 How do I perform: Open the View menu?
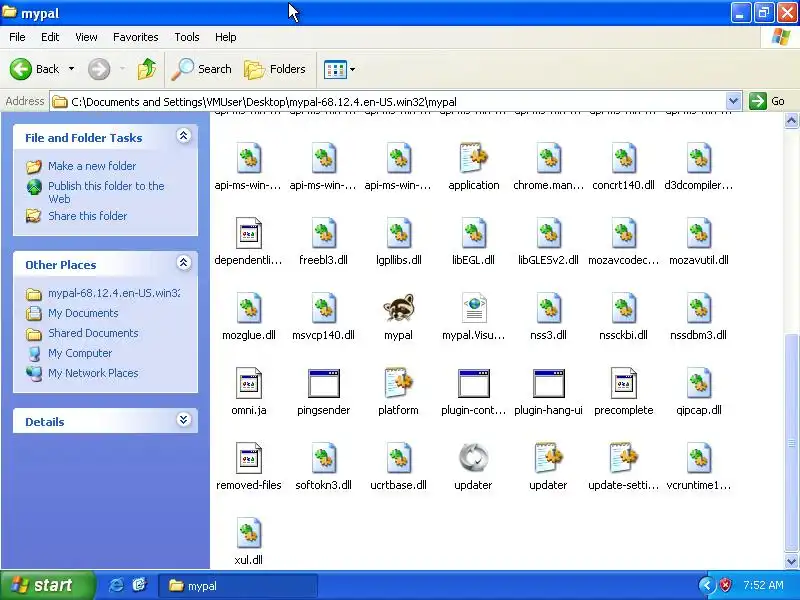pyautogui.click(x=86, y=37)
